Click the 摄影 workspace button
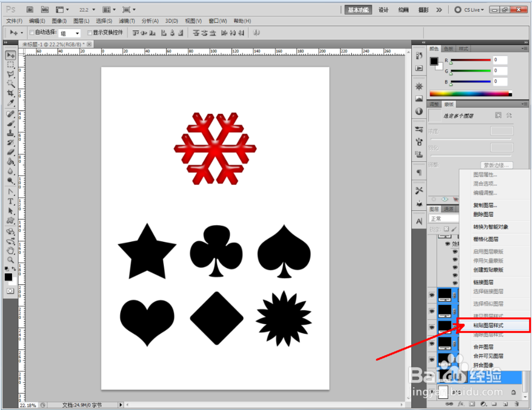The width and height of the screenshot is (532, 410). coord(423,10)
